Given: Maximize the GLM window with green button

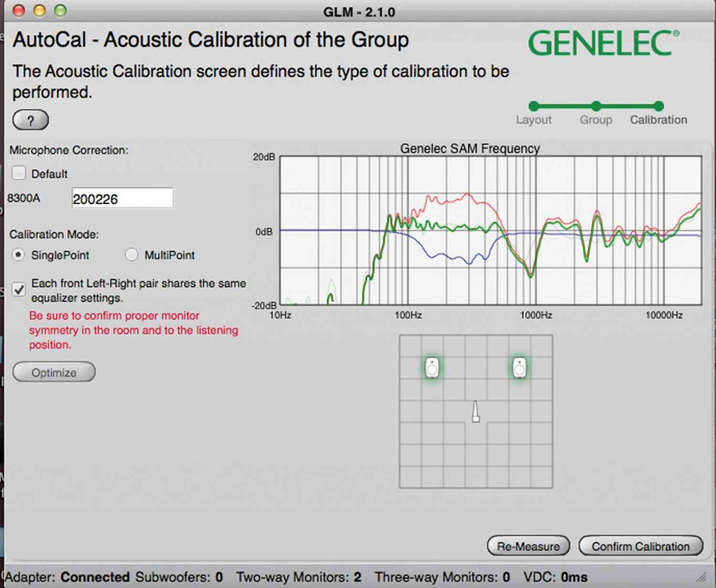Looking at the screenshot, I should click(60, 10).
